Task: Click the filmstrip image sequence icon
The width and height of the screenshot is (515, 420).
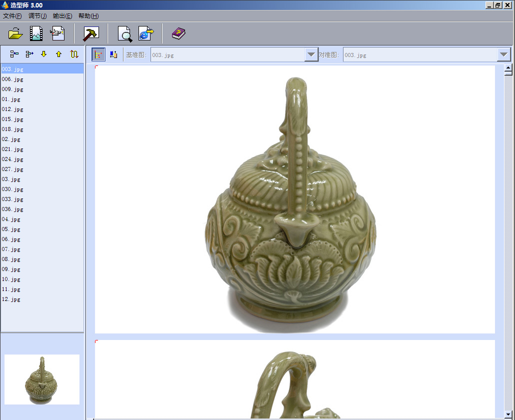Action: pos(36,33)
